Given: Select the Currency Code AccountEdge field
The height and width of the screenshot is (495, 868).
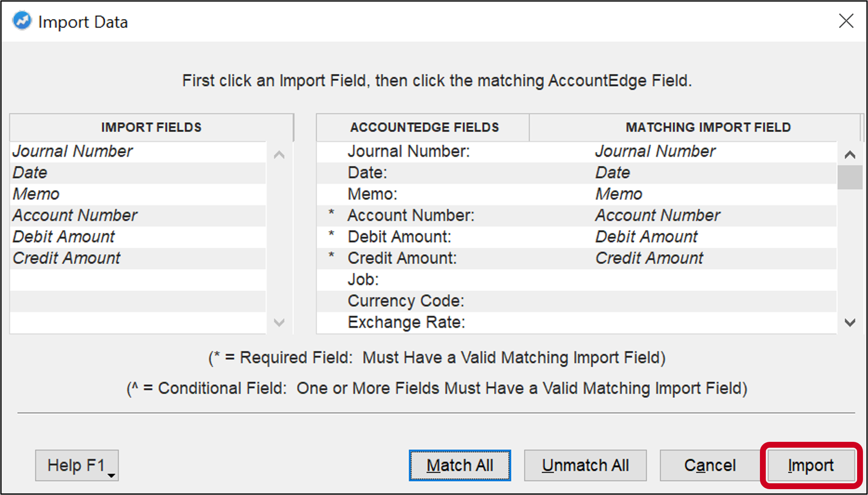Looking at the screenshot, I should pyautogui.click(x=405, y=301).
